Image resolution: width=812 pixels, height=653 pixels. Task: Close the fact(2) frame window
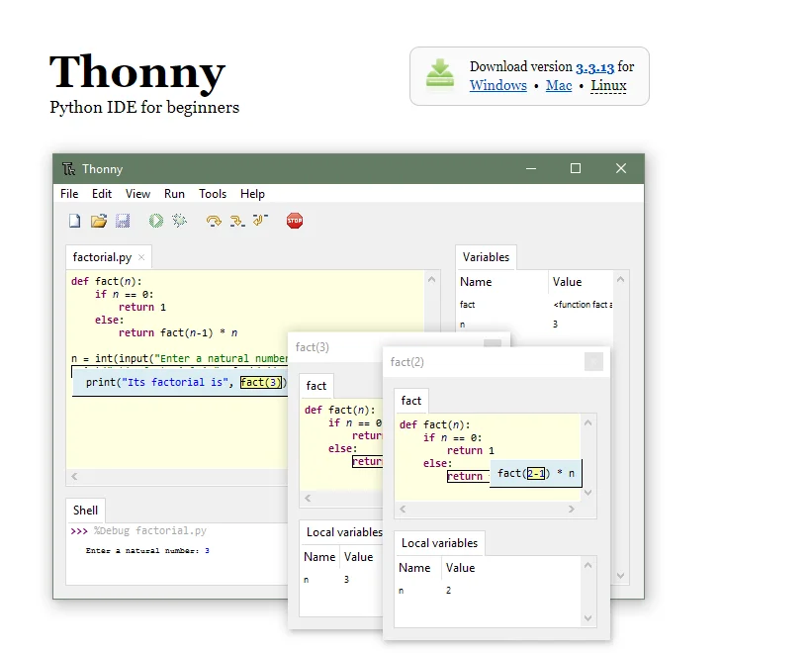pos(593,361)
